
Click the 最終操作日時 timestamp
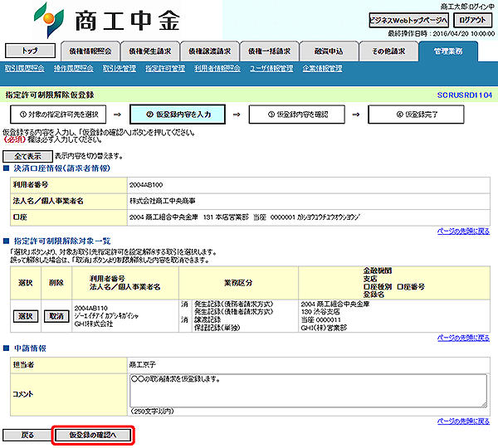click(442, 34)
